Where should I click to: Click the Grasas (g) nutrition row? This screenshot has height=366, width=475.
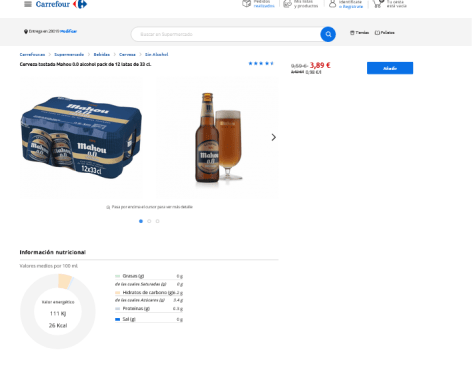coord(149,276)
